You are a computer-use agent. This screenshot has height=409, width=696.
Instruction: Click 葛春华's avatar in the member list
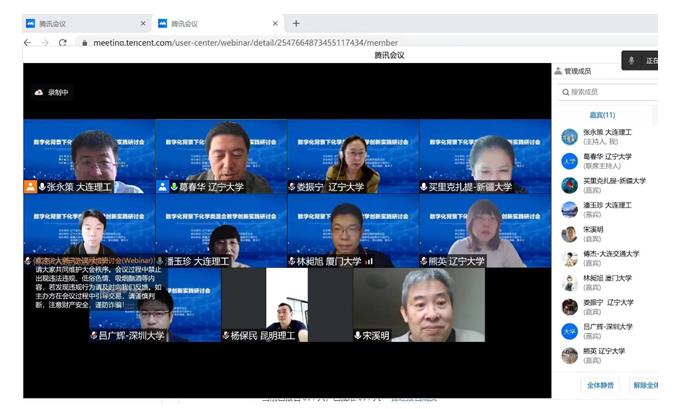tap(569, 160)
